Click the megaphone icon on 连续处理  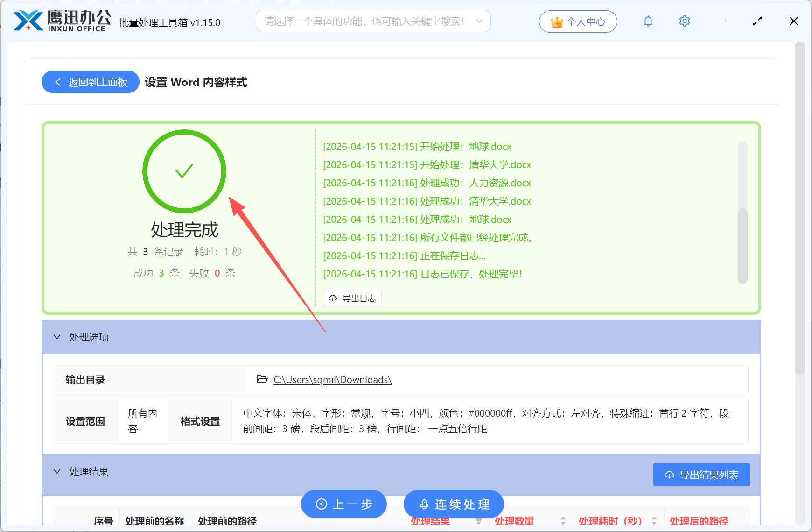point(424,504)
